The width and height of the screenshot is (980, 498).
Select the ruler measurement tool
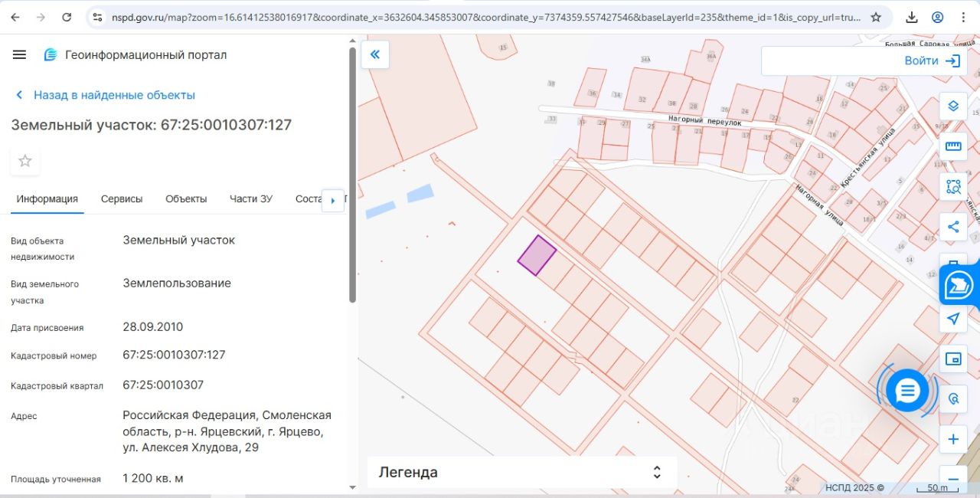953,146
